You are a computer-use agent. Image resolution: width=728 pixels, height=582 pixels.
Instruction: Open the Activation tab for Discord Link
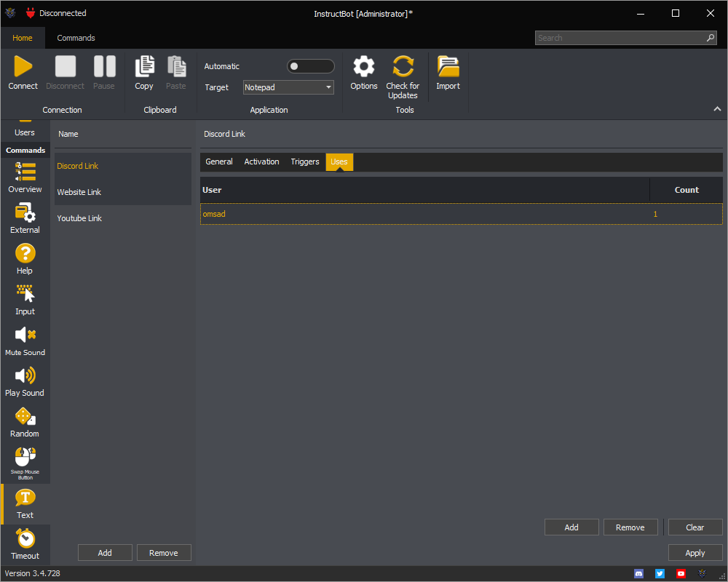coord(261,162)
